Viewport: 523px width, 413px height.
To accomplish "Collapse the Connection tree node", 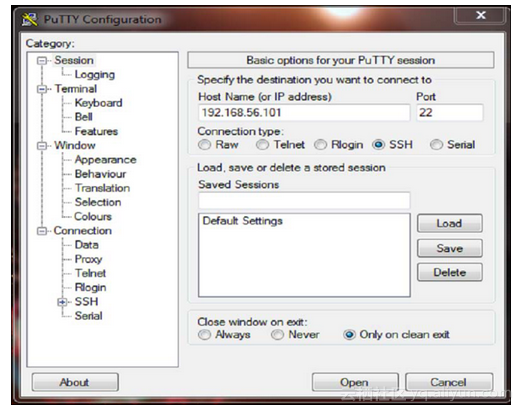I will point(42,231).
